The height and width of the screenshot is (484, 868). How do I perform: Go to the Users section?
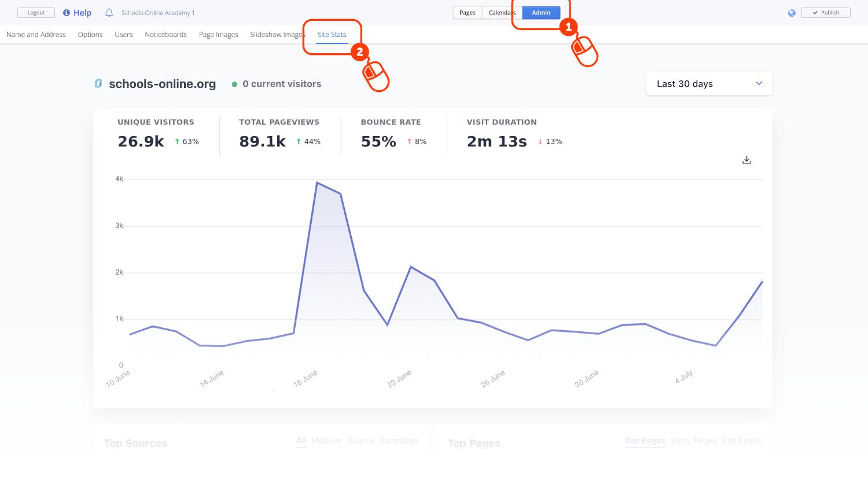point(123,35)
